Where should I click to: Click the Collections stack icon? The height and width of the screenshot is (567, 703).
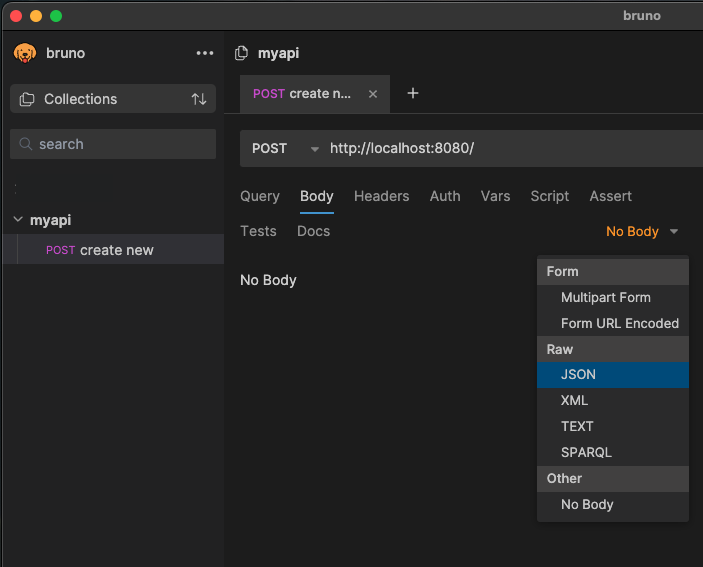pyautogui.click(x=27, y=99)
